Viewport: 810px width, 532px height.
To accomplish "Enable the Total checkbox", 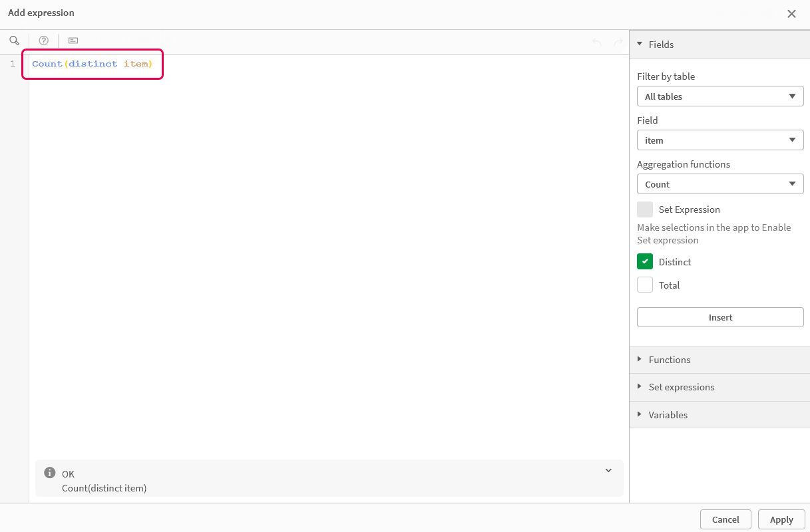I will coord(645,285).
